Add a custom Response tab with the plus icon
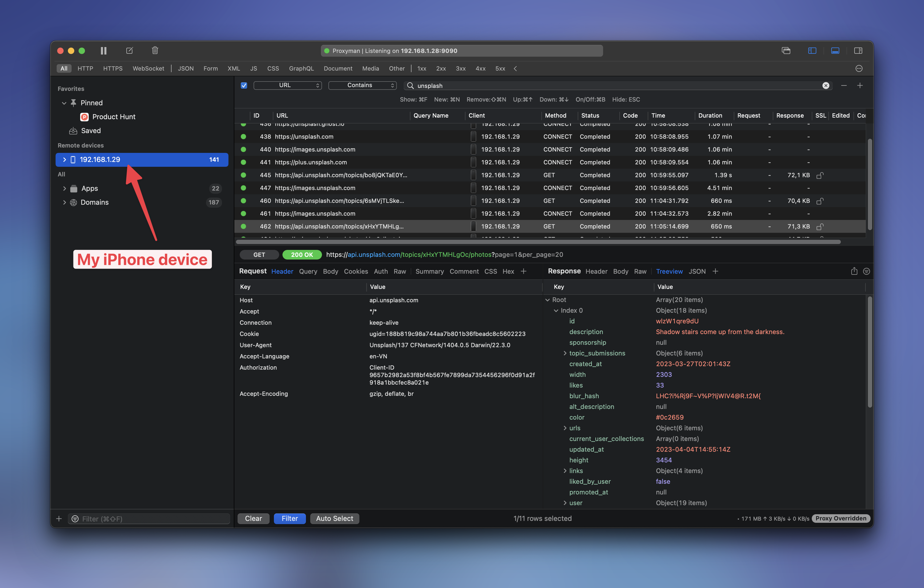924x588 pixels. 715,271
